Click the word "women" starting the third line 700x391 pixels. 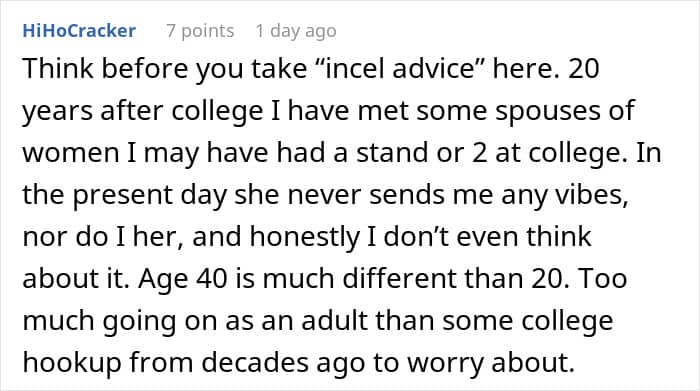click(x=71, y=153)
